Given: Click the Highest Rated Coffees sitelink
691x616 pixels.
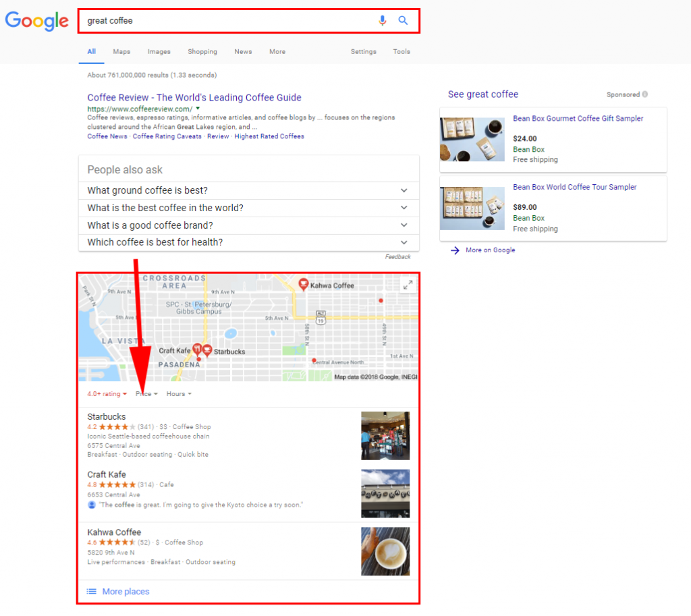Looking at the screenshot, I should coord(268,136).
